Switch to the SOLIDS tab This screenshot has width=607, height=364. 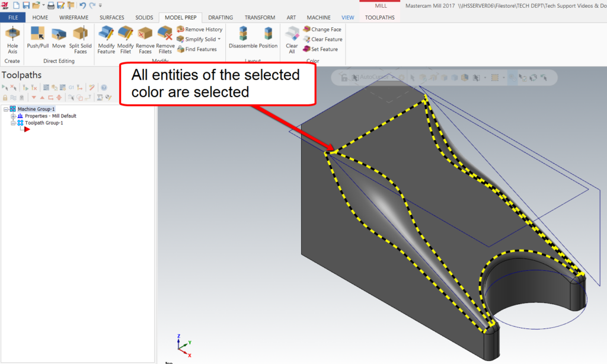click(x=144, y=17)
